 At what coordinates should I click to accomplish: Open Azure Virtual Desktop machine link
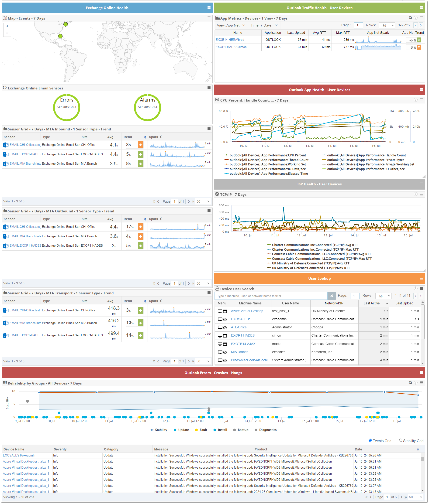point(247,311)
